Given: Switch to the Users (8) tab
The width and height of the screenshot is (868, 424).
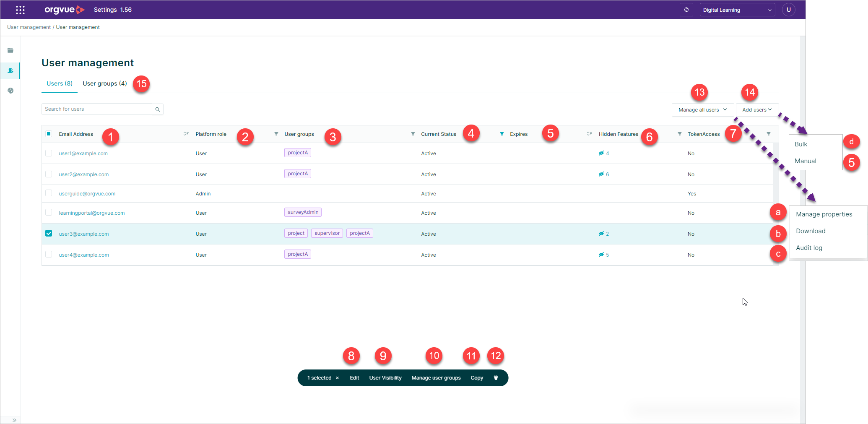Looking at the screenshot, I should pos(60,83).
